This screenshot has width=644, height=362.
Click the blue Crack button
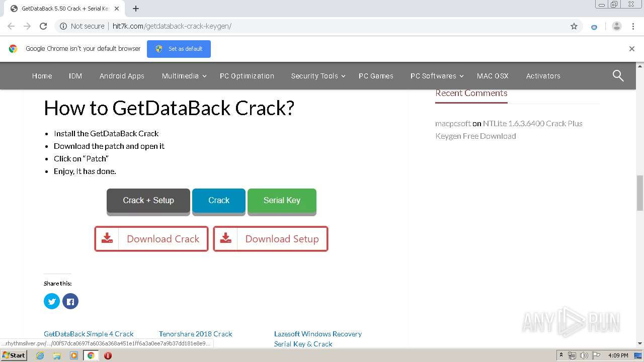coord(219,201)
